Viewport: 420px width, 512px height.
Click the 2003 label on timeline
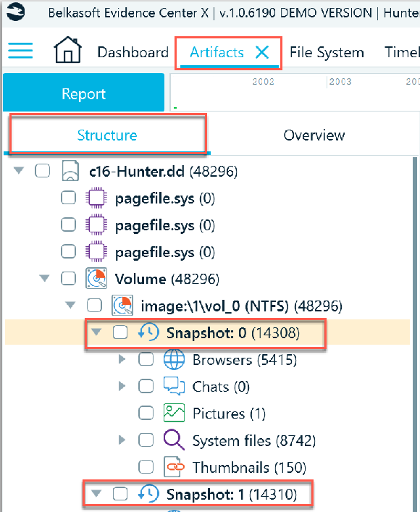(x=340, y=82)
